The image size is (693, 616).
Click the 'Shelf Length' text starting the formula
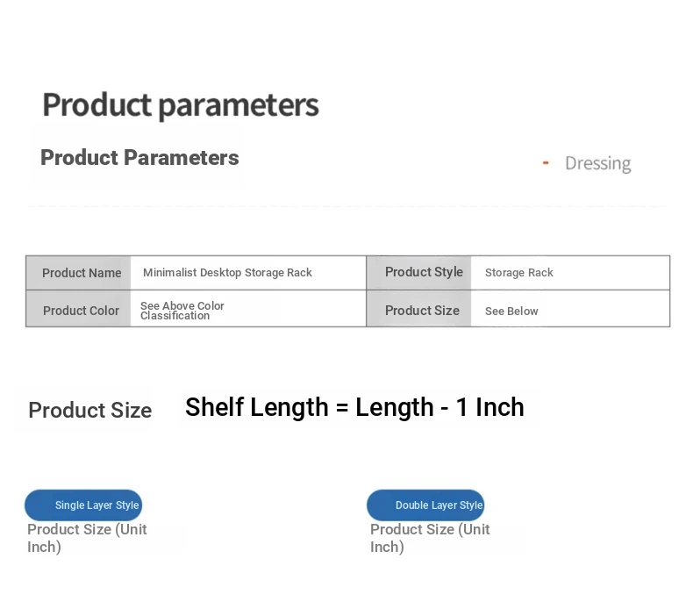pyautogui.click(x=244, y=407)
